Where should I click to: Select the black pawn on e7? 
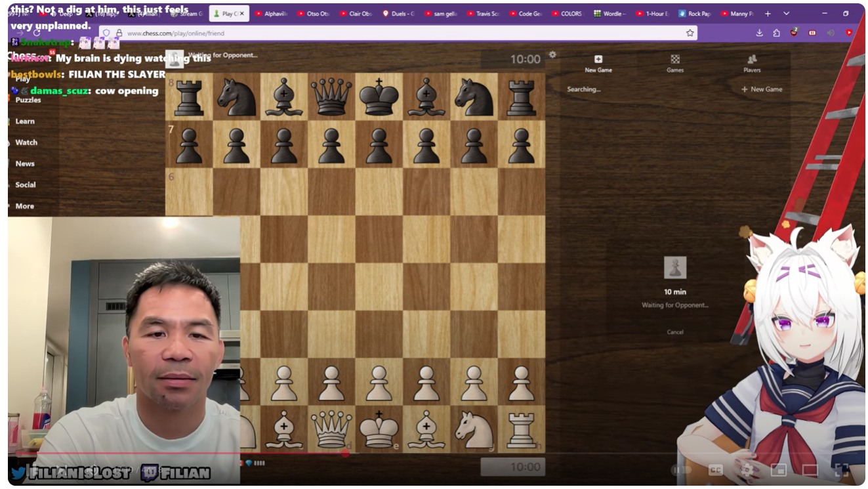(379, 144)
